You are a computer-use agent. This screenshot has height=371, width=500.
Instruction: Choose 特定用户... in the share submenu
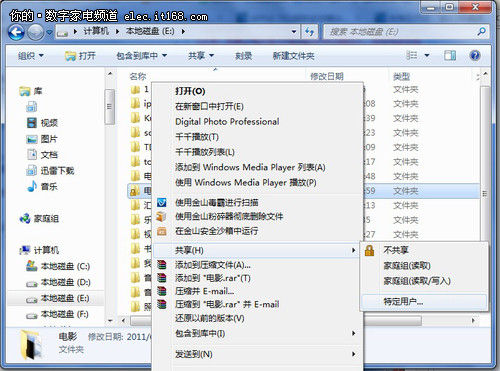(424, 302)
